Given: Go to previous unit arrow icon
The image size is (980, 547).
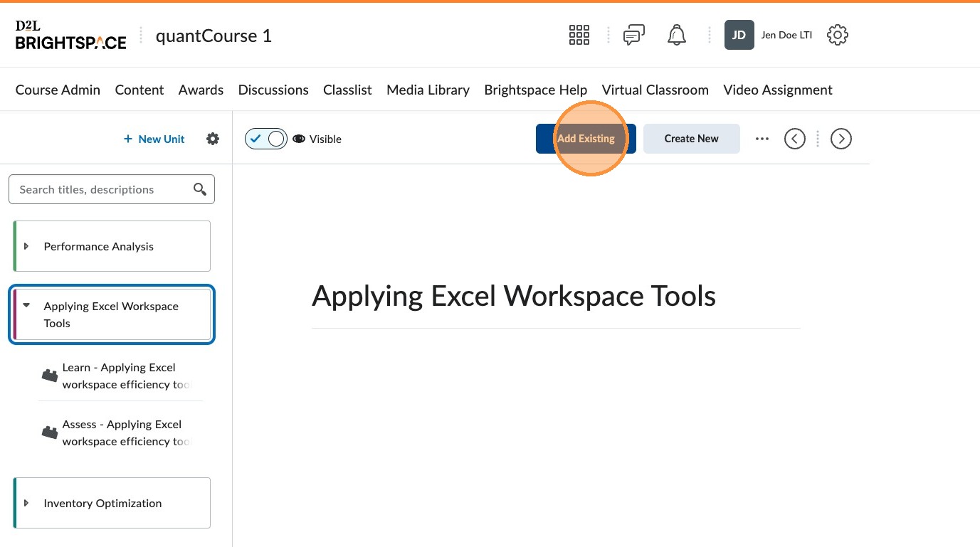Looking at the screenshot, I should click(794, 139).
